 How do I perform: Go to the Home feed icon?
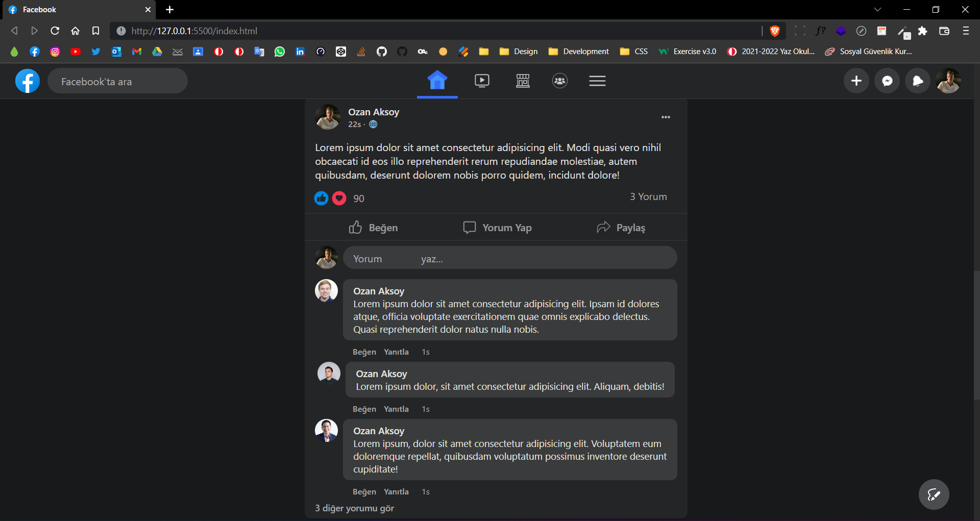click(437, 81)
